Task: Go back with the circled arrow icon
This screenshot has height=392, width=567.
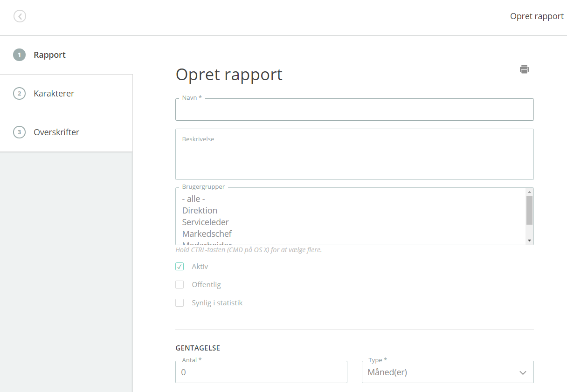Action: click(x=20, y=16)
